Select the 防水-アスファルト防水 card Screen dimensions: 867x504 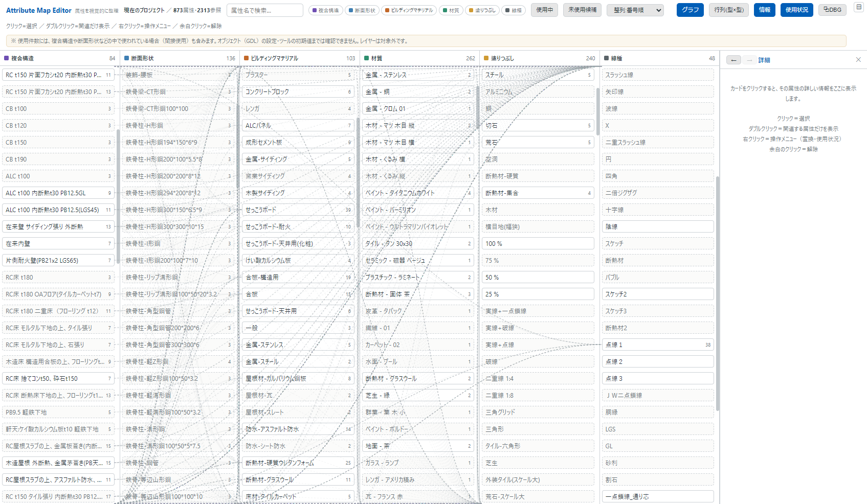point(298,429)
